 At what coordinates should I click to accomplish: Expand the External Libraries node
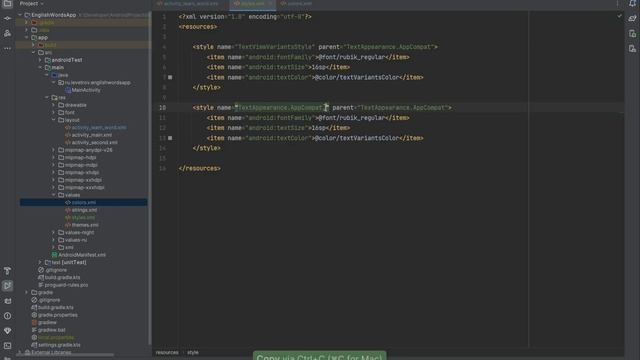pos(20,352)
